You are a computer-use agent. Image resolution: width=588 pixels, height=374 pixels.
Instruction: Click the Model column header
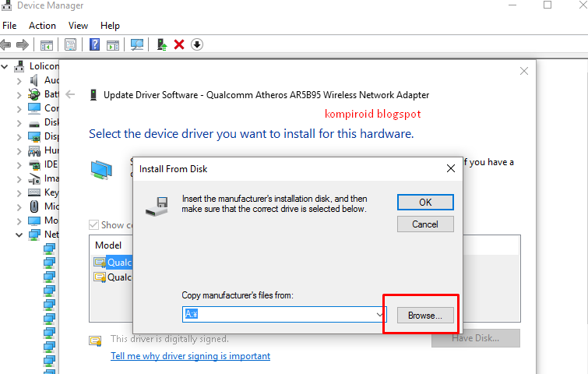108,245
